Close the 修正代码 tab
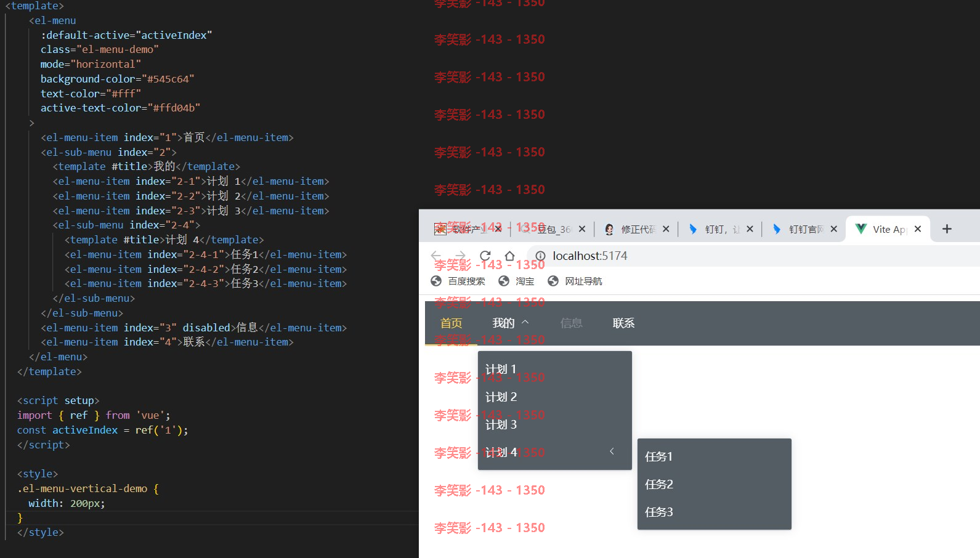Image resolution: width=980 pixels, height=558 pixels. [666, 229]
